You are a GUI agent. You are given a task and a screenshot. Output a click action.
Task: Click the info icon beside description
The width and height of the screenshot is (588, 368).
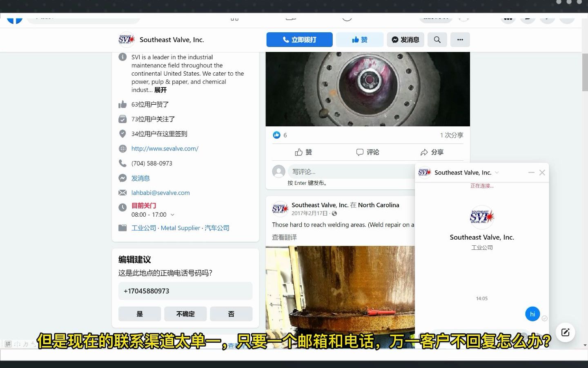[x=122, y=57]
